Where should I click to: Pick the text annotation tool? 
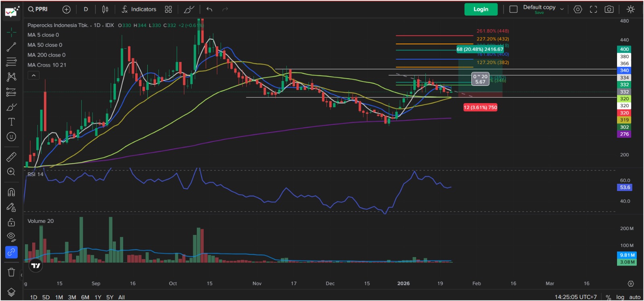[x=11, y=122]
